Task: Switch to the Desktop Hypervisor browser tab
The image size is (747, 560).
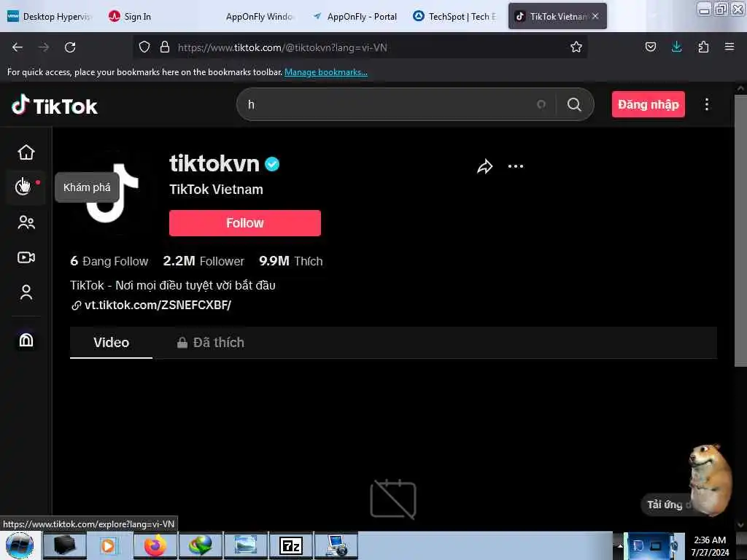Action: pyautogui.click(x=50, y=16)
